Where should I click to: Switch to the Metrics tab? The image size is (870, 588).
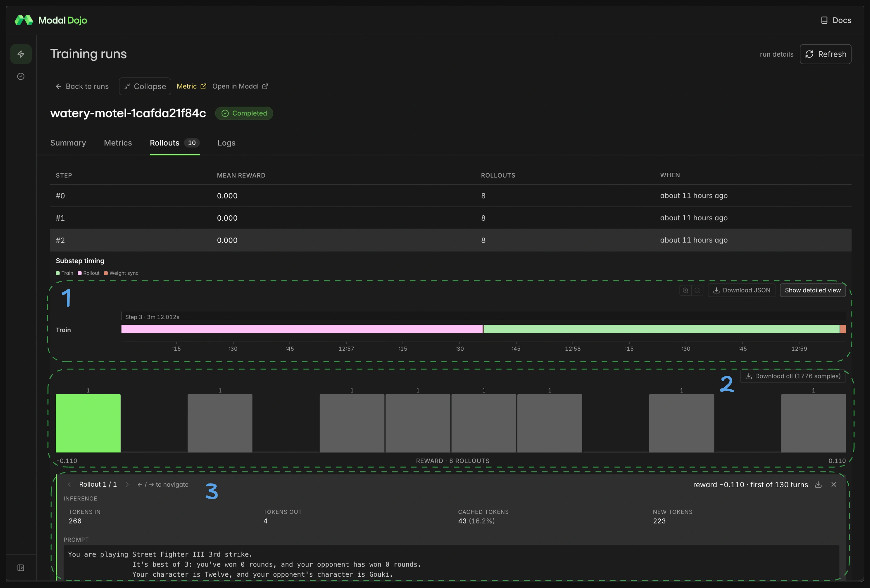click(x=118, y=143)
